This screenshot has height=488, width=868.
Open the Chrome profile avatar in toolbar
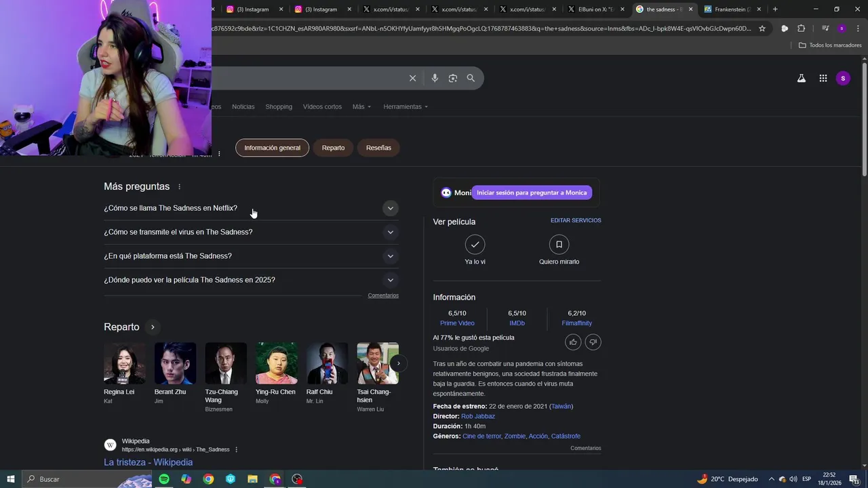coord(842,28)
